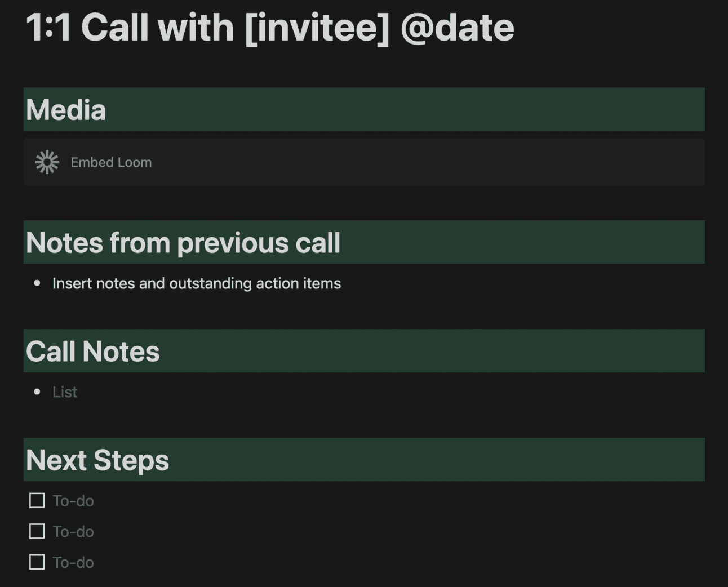
Task: Click the first To-do placeholder text
Action: pos(73,501)
